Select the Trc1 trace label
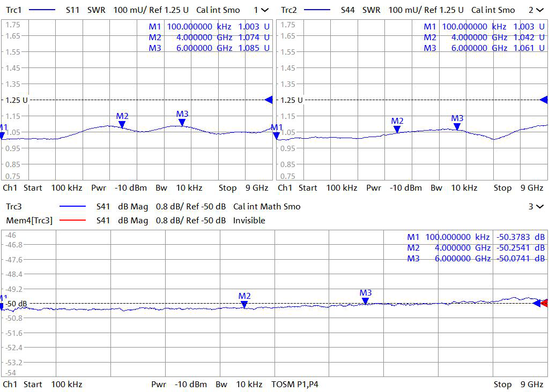This screenshot has height=392, width=549. click(13, 10)
